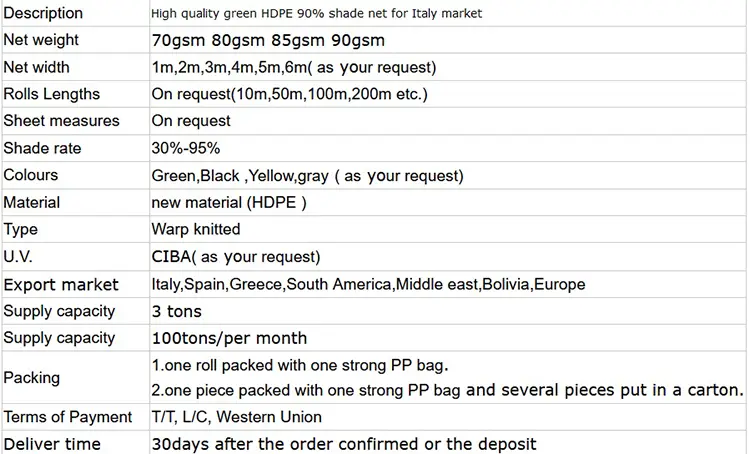Click the Net width label cell

click(37, 67)
